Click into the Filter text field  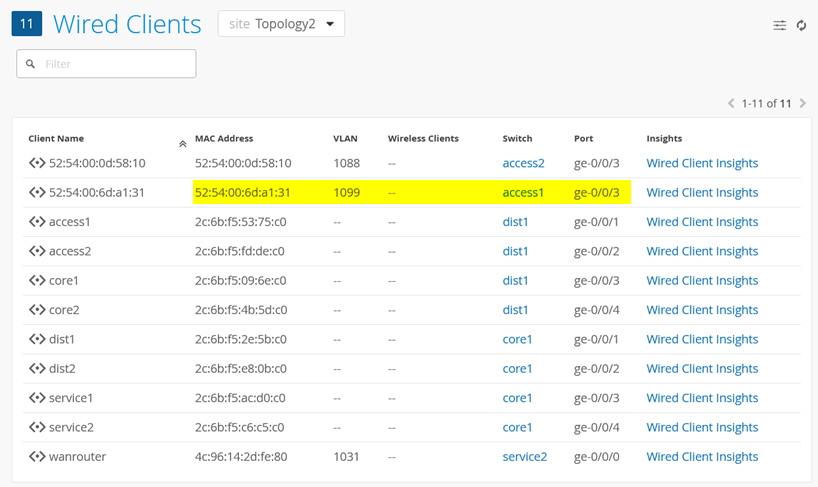point(115,64)
